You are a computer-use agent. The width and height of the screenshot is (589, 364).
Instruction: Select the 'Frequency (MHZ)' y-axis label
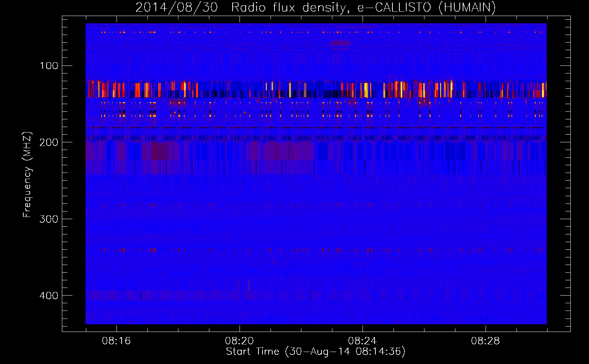coord(27,175)
